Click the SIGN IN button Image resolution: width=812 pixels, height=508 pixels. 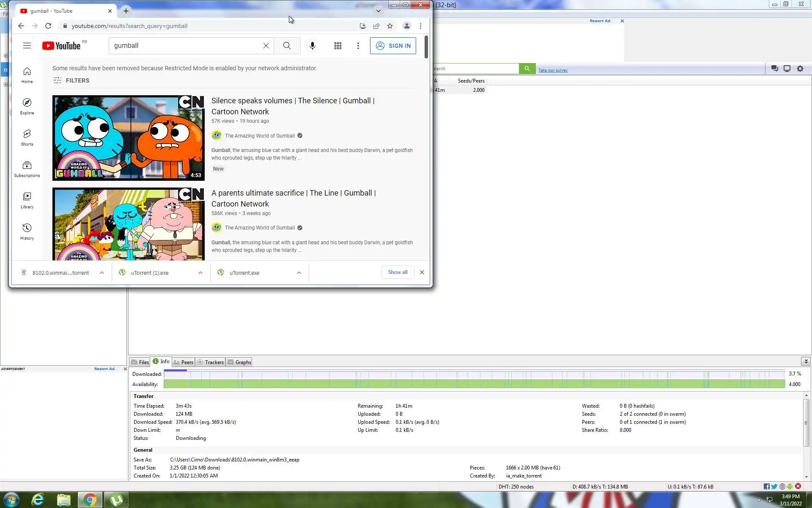click(x=393, y=46)
